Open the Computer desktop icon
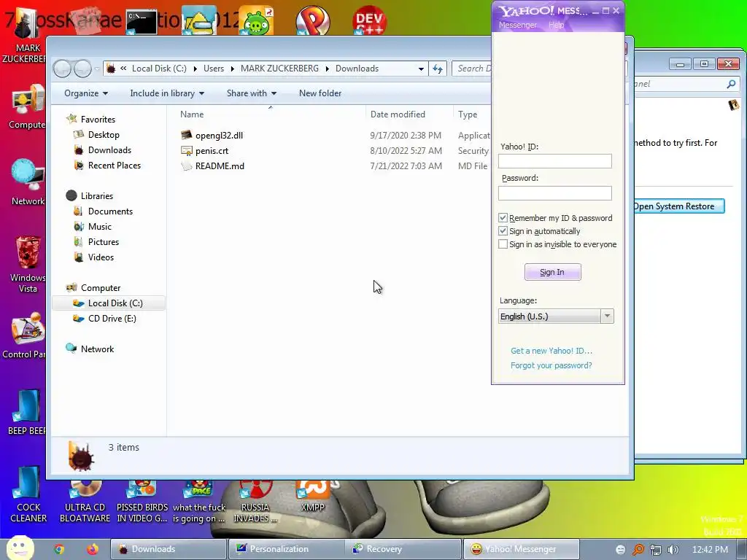 pyautogui.click(x=27, y=106)
